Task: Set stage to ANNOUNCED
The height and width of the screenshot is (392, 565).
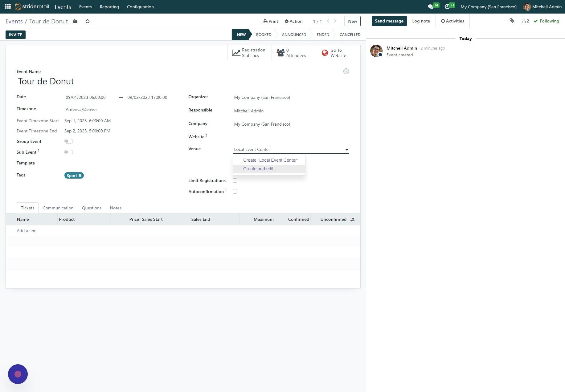Action: tap(294, 35)
